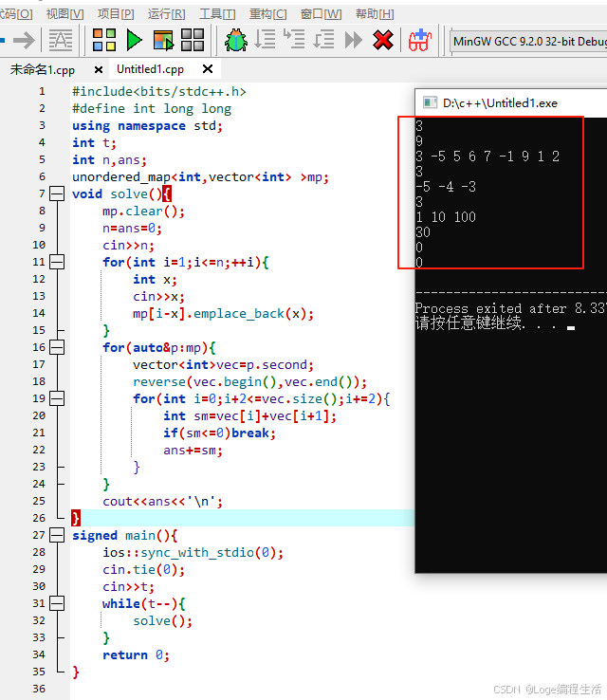Click the console window's title bar icon
Screen dimensions: 607x700
(430, 103)
